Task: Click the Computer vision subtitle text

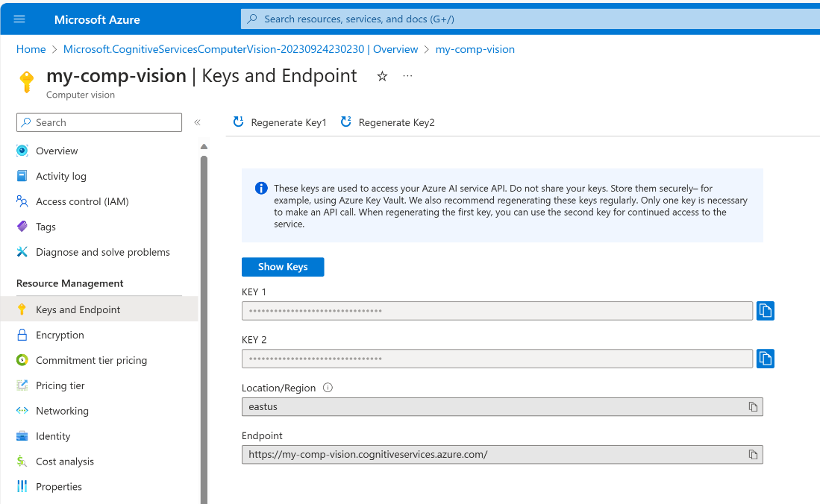Action: tap(81, 95)
